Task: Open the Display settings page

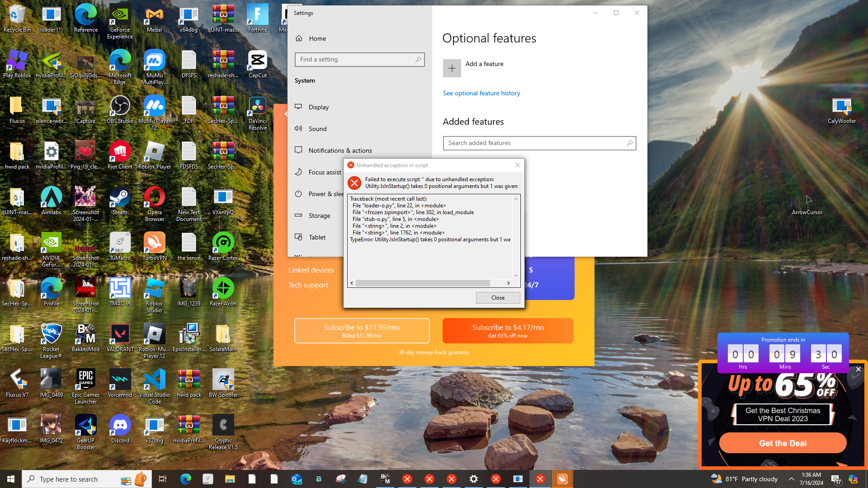Action: click(x=318, y=107)
